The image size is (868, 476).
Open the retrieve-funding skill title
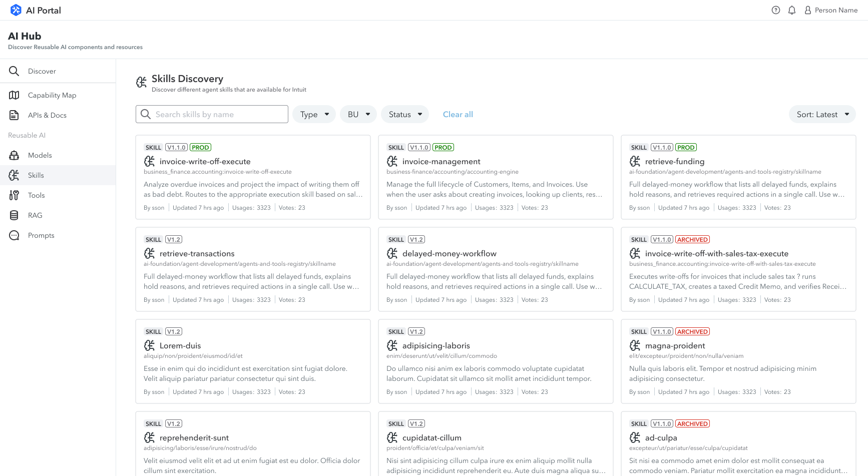pos(675,161)
